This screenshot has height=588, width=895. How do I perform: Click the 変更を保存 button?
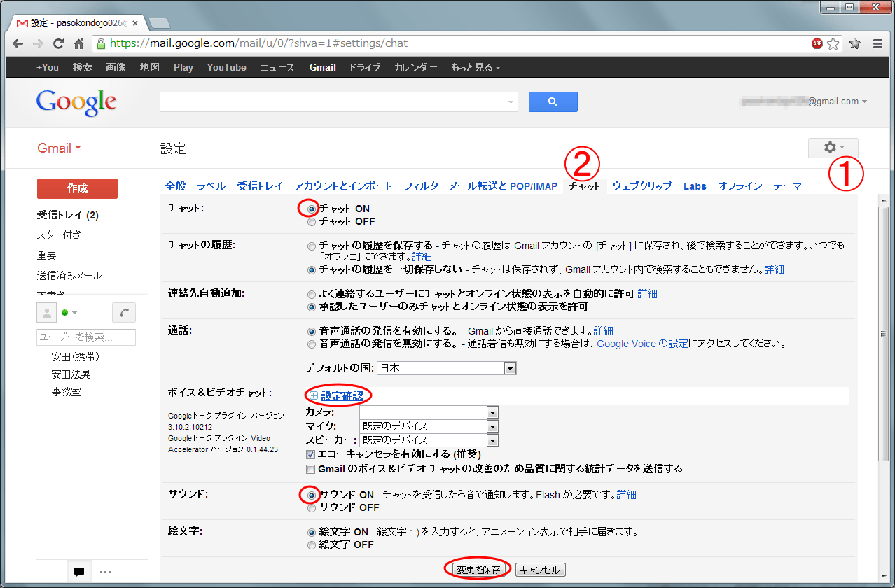(x=478, y=570)
